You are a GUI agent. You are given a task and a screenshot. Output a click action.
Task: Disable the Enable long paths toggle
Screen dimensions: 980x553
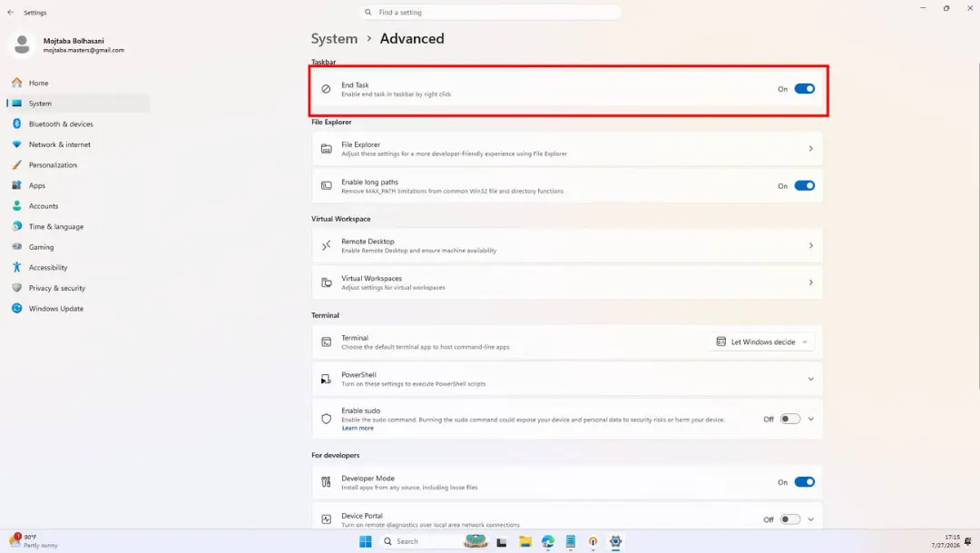coord(804,186)
